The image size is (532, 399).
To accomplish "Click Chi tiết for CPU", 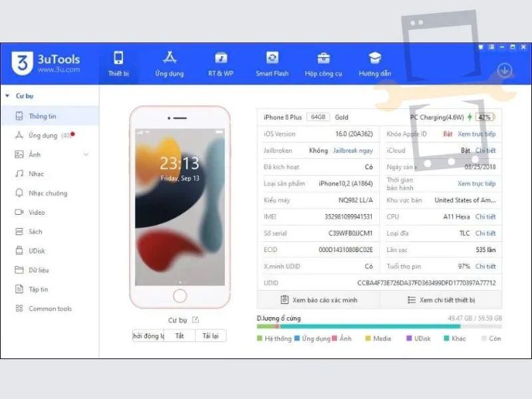I will pos(485,217).
